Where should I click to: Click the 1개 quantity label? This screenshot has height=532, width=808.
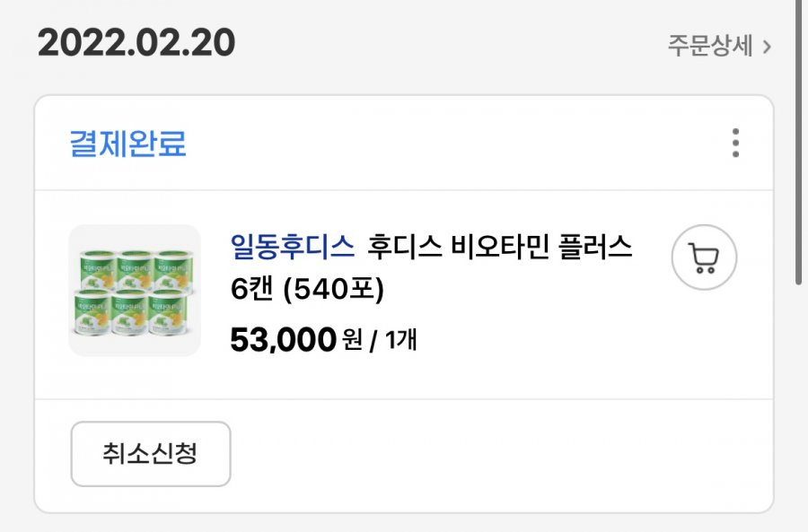click(401, 340)
